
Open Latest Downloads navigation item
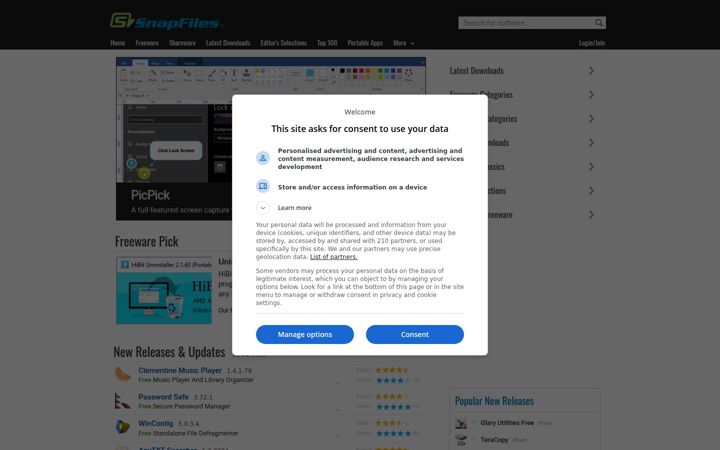coord(228,43)
